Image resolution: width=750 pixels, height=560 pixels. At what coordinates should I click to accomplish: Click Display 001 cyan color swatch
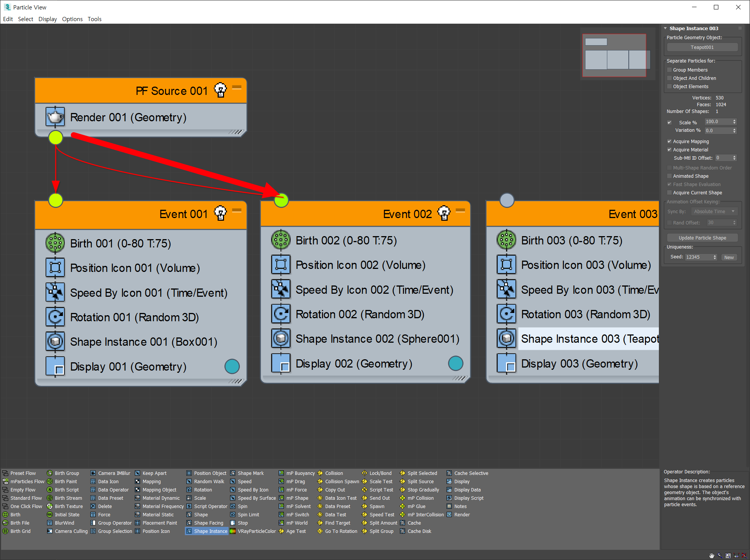[x=232, y=366]
